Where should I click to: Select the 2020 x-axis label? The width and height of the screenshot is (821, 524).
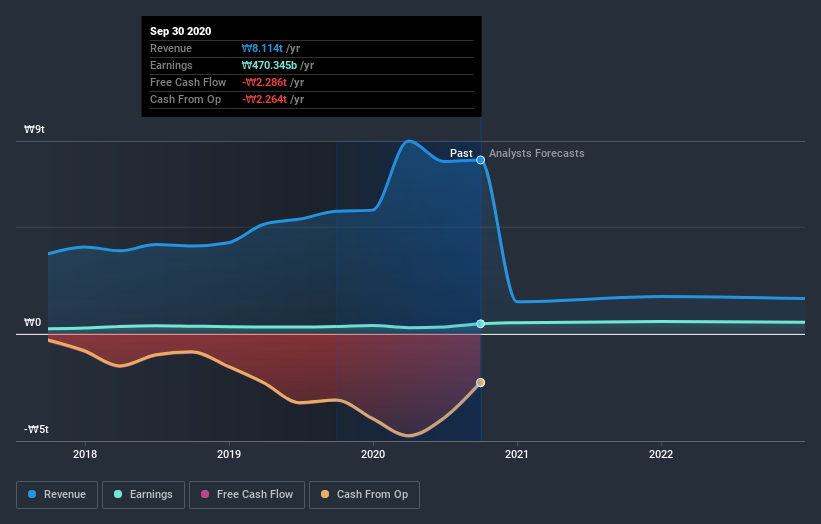coord(373,454)
